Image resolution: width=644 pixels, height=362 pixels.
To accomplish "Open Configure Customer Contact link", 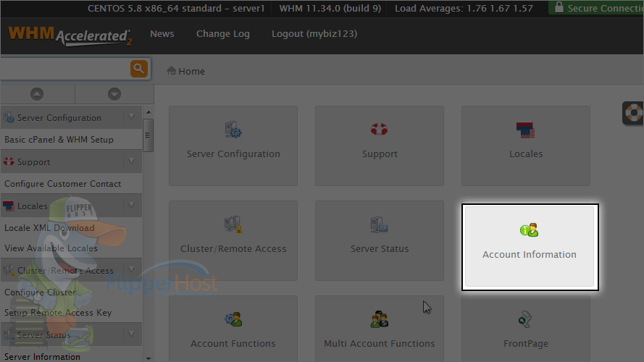I will pos(62,184).
